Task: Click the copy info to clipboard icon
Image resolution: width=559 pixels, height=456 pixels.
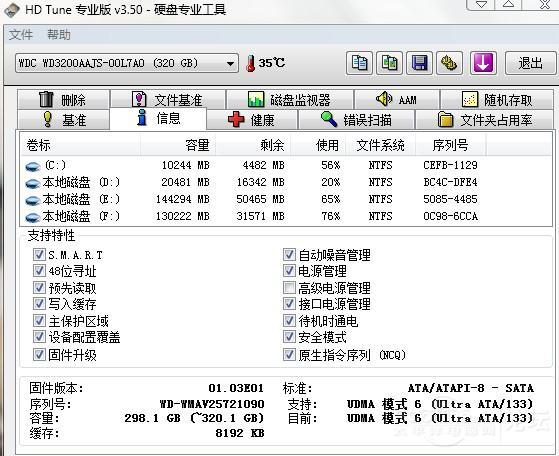Action: [x=359, y=63]
